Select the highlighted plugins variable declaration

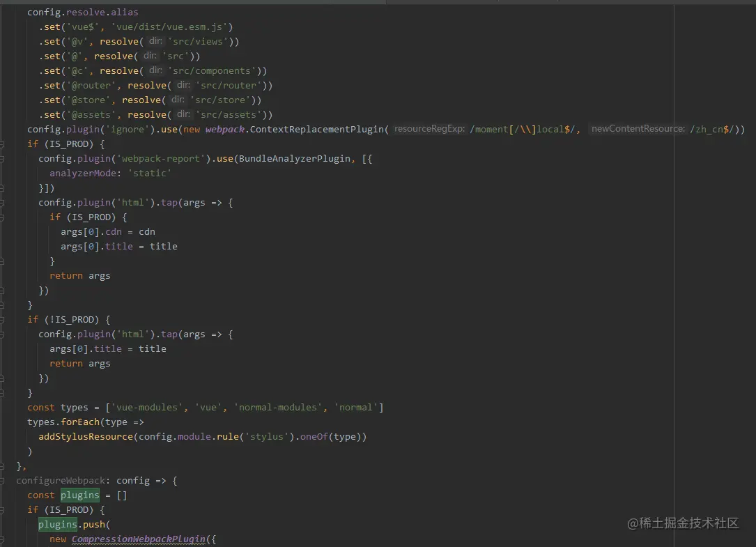point(79,495)
